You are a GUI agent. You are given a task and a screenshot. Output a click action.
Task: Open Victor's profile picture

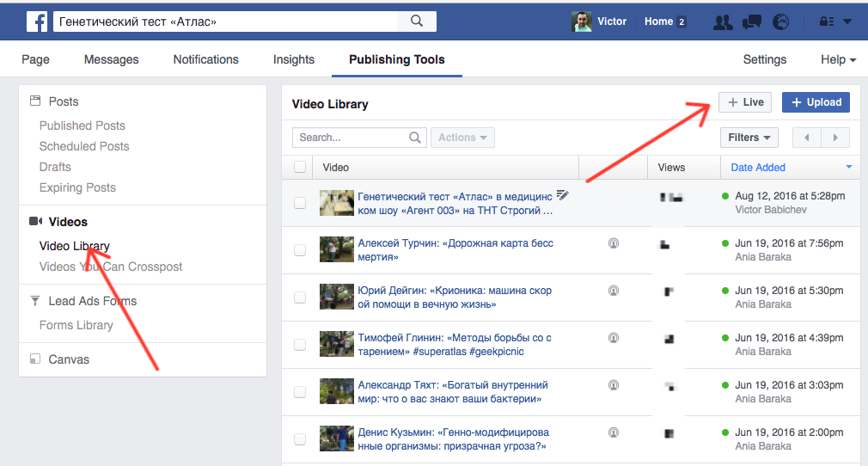click(x=581, y=21)
